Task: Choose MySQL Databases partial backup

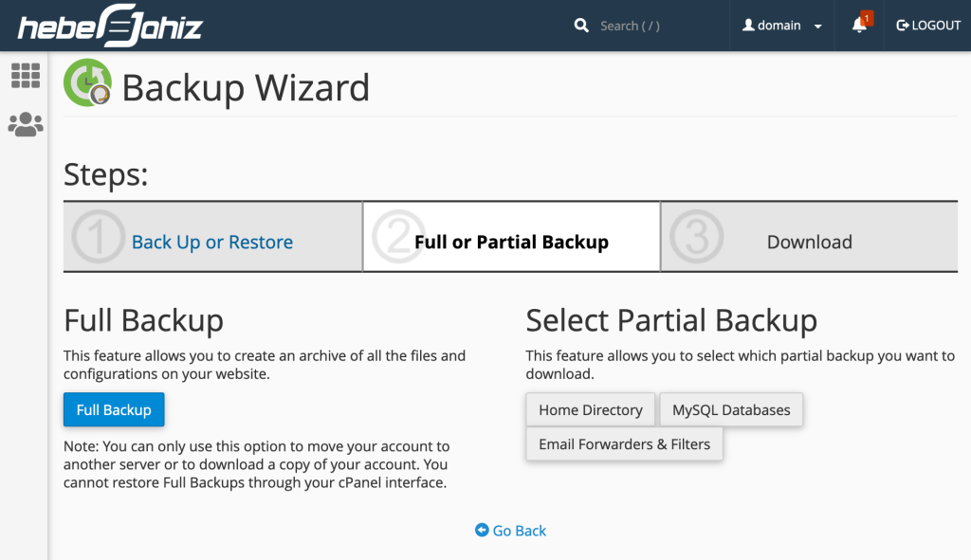Action: pyautogui.click(x=731, y=410)
